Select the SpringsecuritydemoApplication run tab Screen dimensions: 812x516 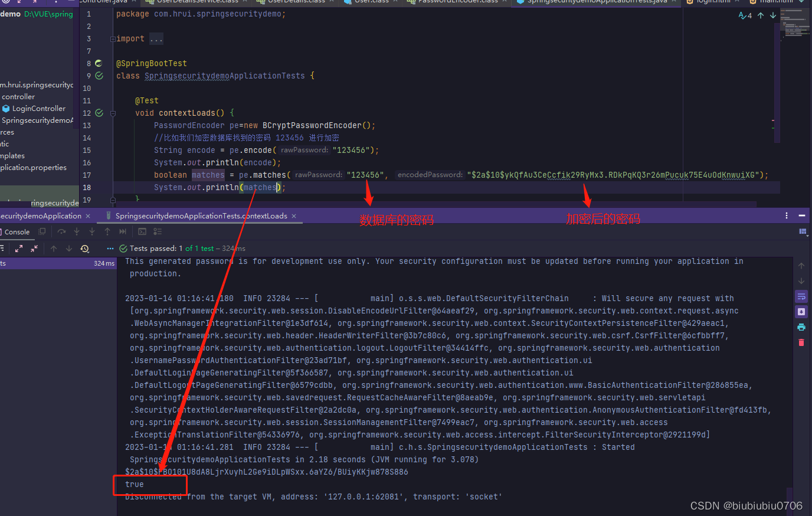[x=41, y=216]
